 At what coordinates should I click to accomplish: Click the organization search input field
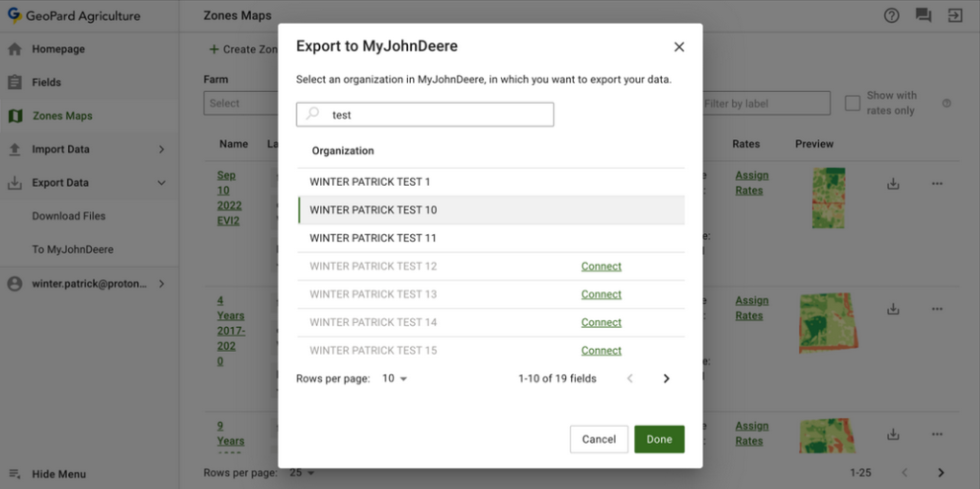pyautogui.click(x=436, y=115)
